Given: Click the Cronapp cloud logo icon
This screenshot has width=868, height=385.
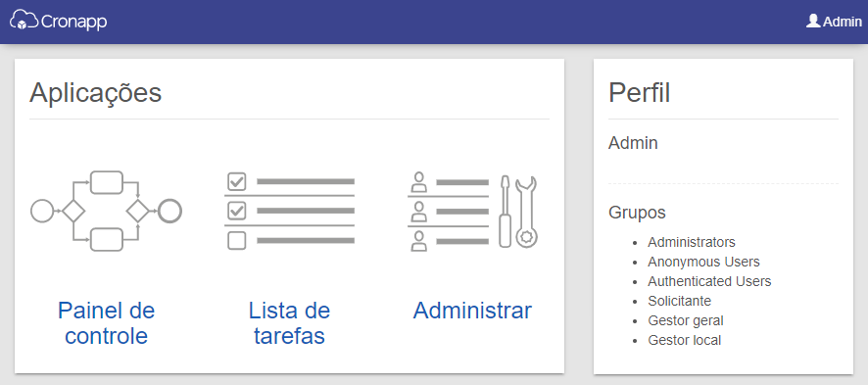Looking at the screenshot, I should pyautogui.click(x=24, y=20).
